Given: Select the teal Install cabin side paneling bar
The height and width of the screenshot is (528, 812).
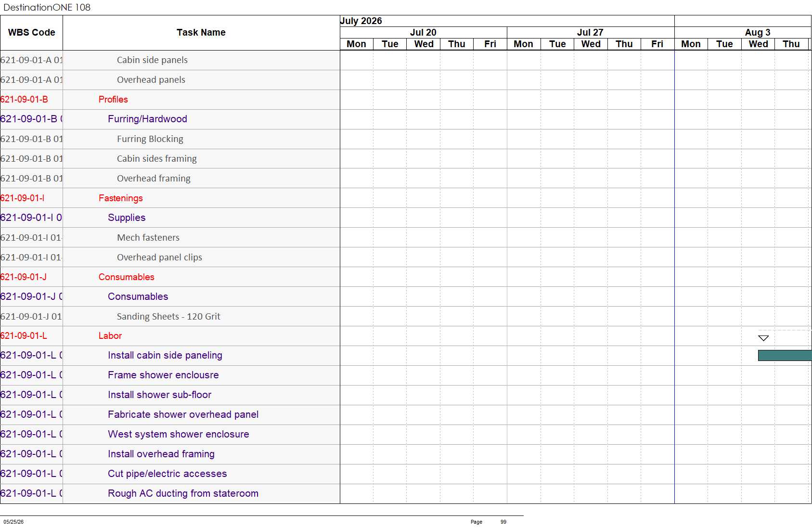Looking at the screenshot, I should pos(785,355).
